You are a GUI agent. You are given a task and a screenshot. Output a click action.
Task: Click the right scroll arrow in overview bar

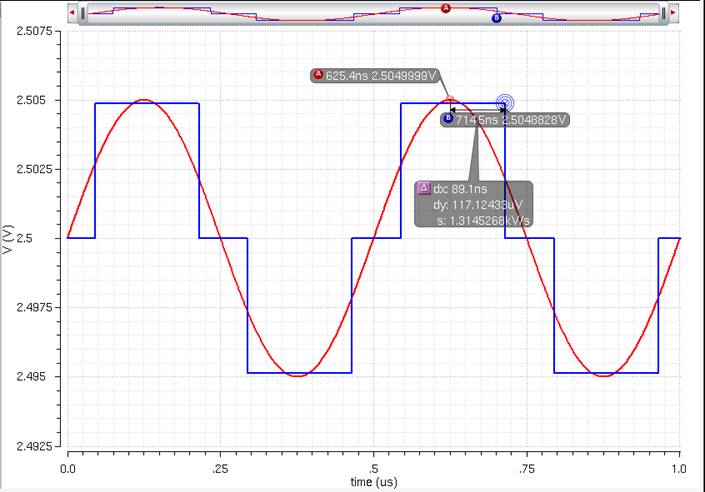coord(673,13)
